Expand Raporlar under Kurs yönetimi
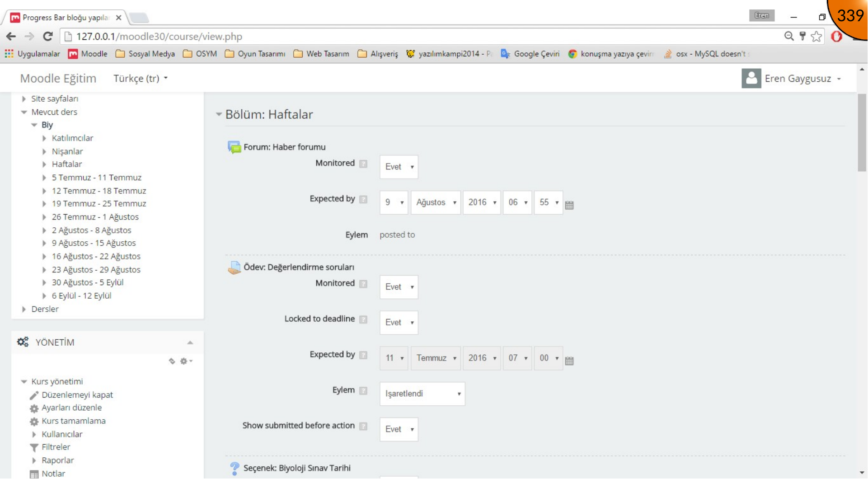 click(34, 461)
